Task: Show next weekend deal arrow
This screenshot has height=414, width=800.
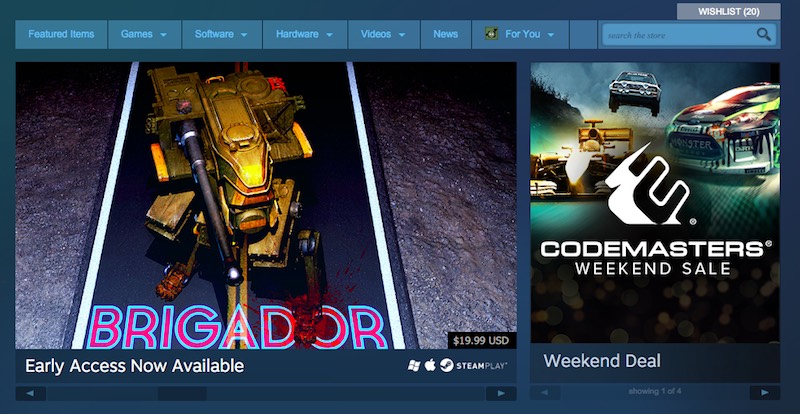Action: click(765, 393)
